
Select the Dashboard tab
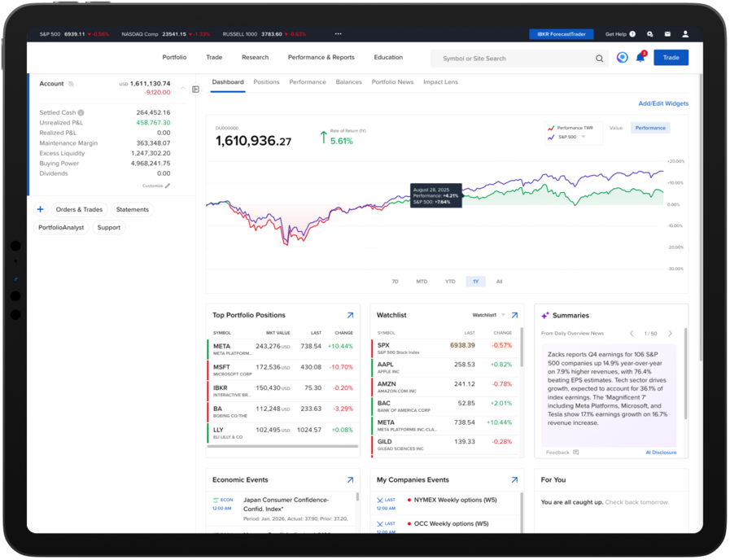coord(228,82)
